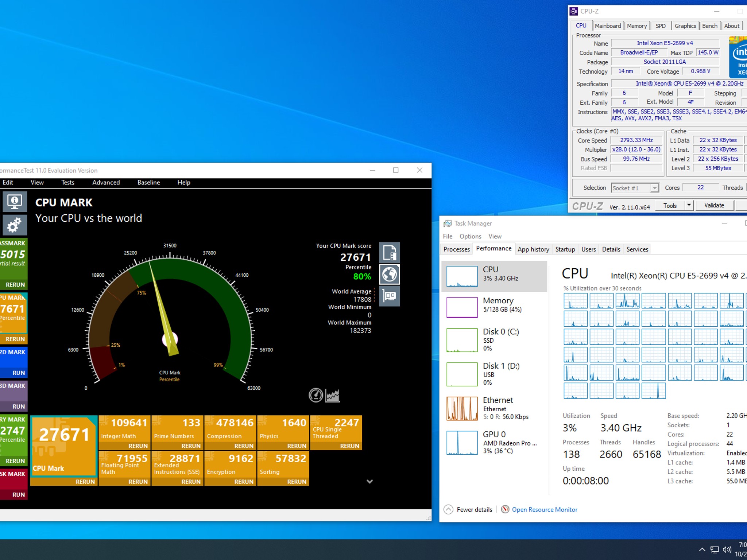Open the View menu in PerformanceTest
The width and height of the screenshot is (747, 560).
pos(37,182)
